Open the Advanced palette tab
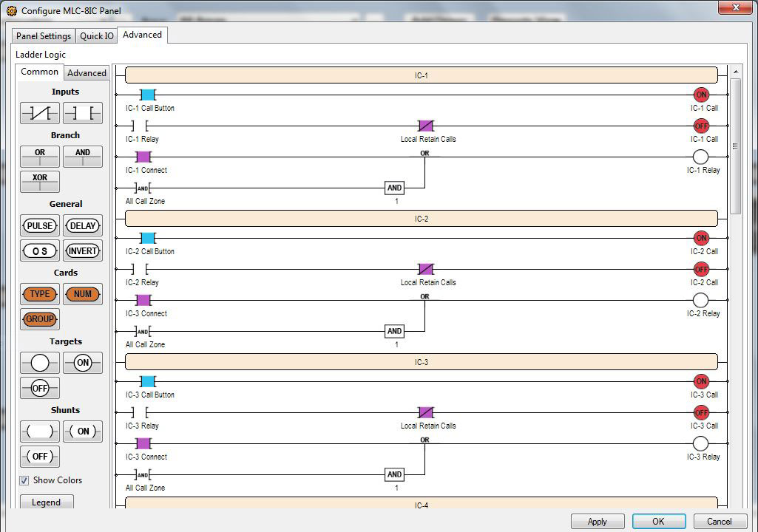The height and width of the screenshot is (532, 758). tap(87, 73)
